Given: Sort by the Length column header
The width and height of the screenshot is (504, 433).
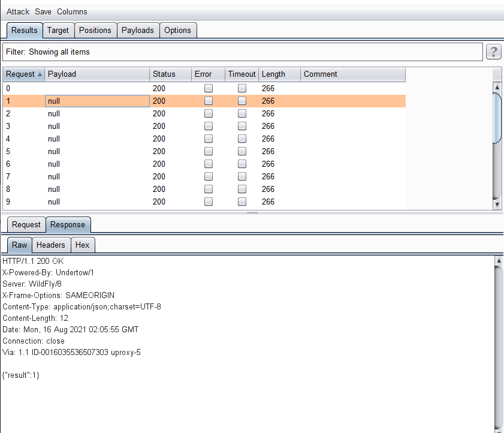Looking at the screenshot, I should pyautogui.click(x=279, y=74).
